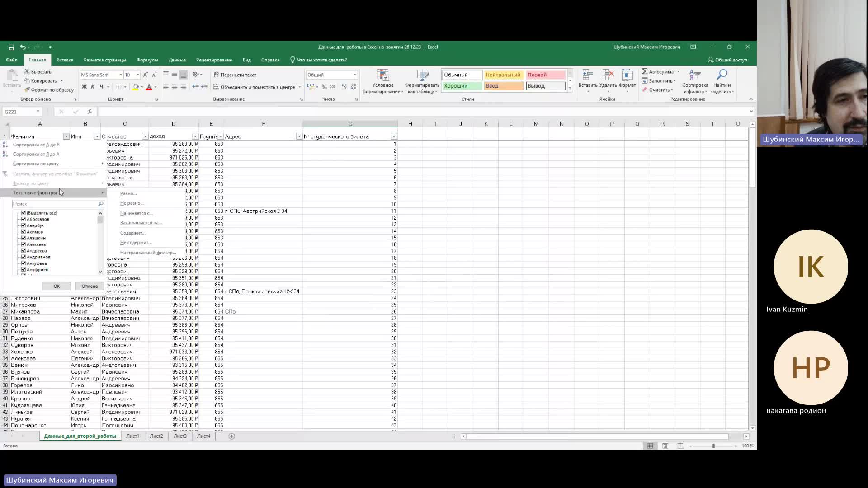Uncheck the Алексеев checkbox
The height and width of the screenshot is (488, 868).
pos(24,244)
